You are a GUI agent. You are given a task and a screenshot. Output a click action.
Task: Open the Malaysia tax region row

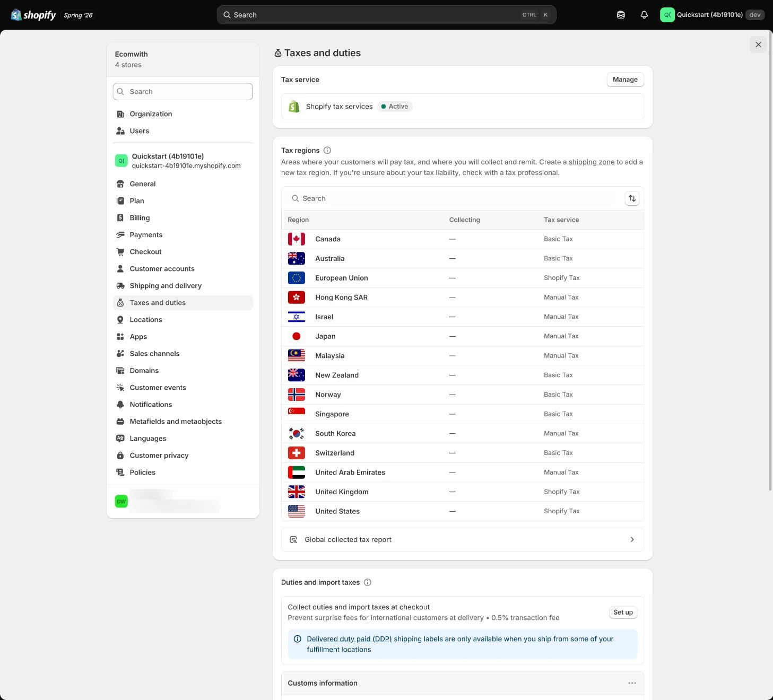point(462,356)
